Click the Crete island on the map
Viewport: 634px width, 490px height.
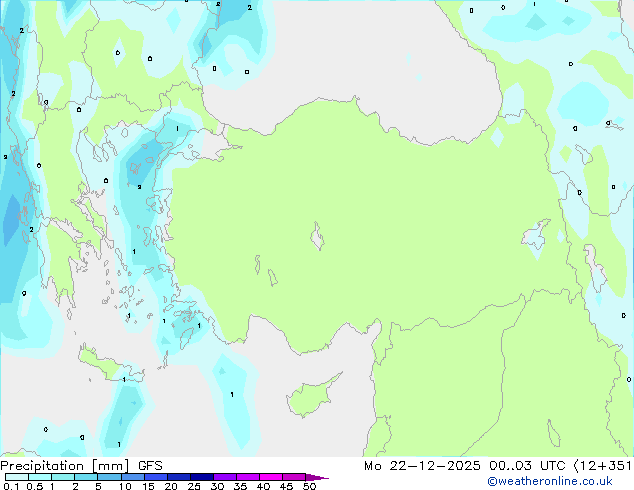[109, 366]
